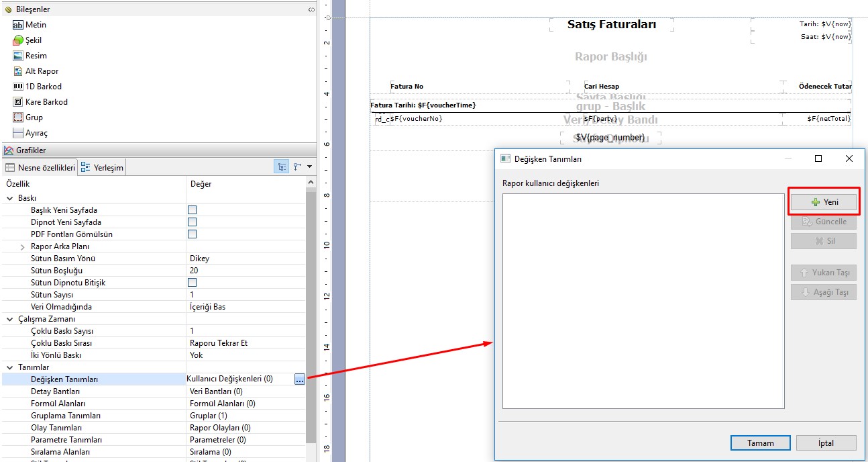Toggle Dipnot Yeni Sayfada checkbox

coord(192,222)
